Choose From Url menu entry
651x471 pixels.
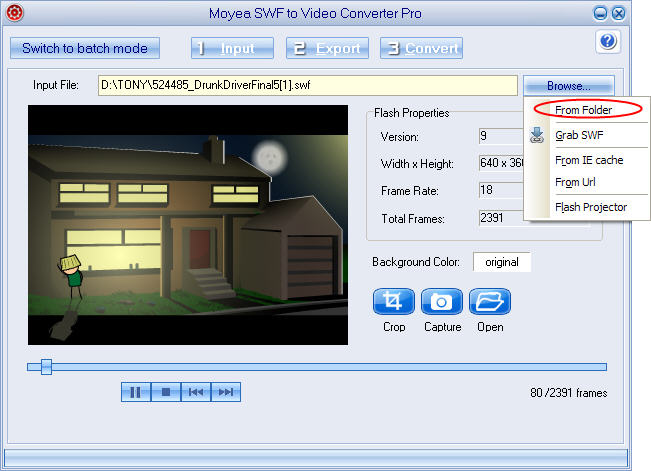[575, 182]
